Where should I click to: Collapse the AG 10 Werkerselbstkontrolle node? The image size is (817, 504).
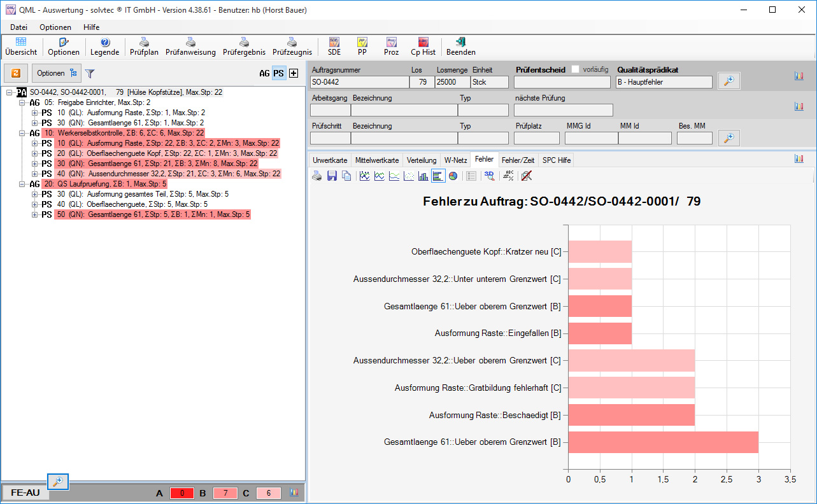click(x=22, y=133)
